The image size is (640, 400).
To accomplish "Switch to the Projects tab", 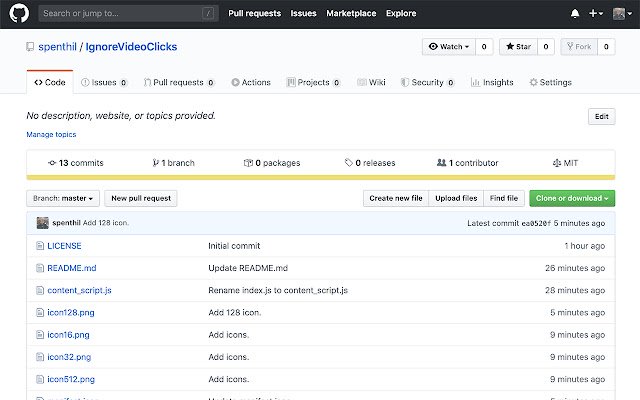I will coord(313,82).
